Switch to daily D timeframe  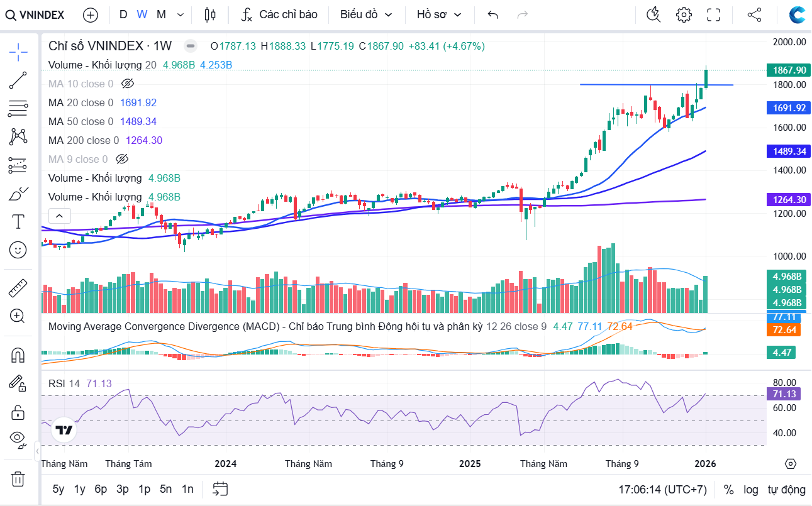click(123, 14)
